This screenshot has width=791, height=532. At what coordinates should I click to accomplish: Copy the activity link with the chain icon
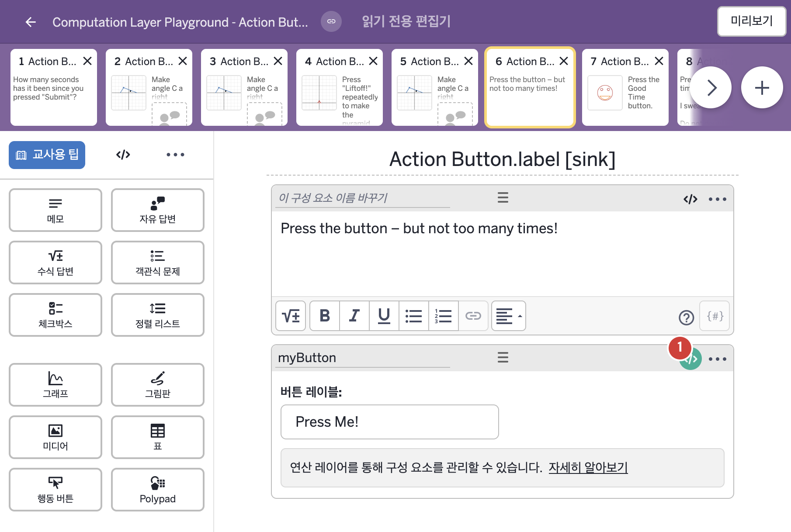click(331, 21)
